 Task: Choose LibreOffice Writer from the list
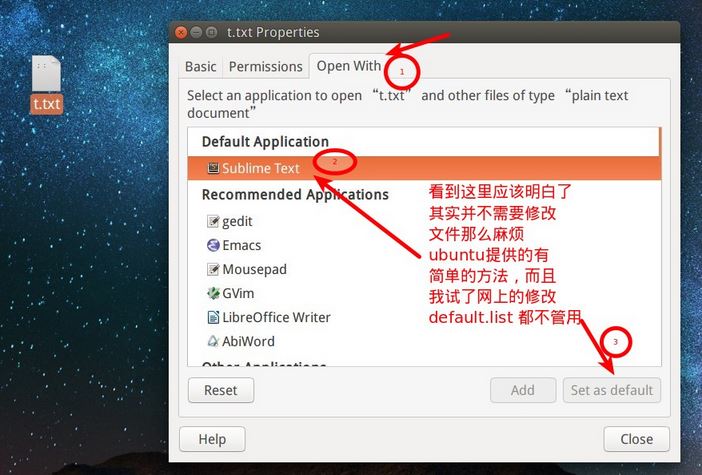276,317
